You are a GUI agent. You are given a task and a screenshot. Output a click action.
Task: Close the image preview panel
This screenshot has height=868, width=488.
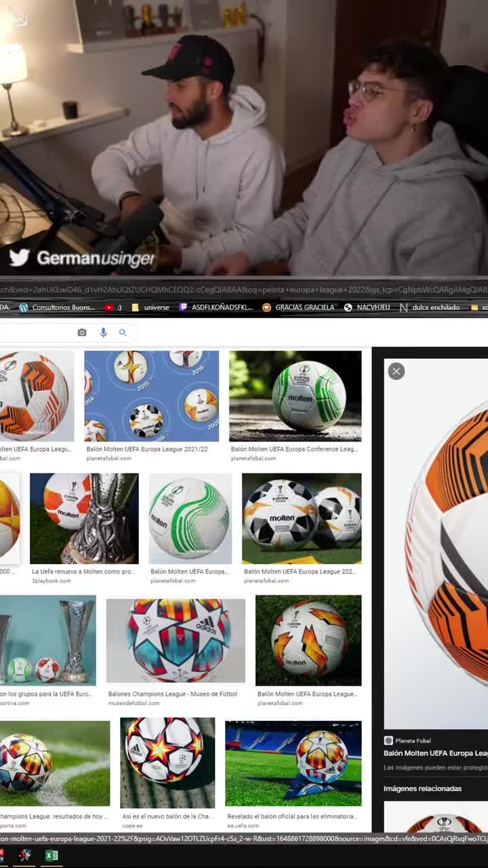tap(396, 371)
